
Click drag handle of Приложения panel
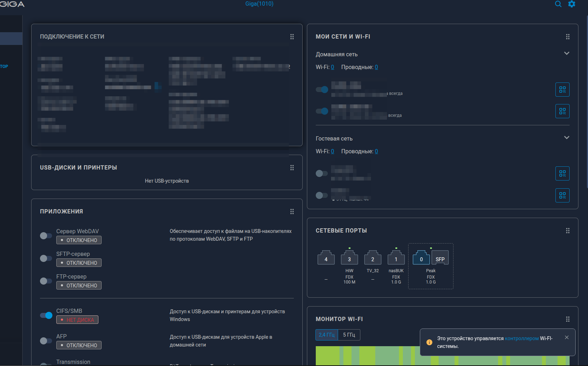pyautogui.click(x=292, y=212)
